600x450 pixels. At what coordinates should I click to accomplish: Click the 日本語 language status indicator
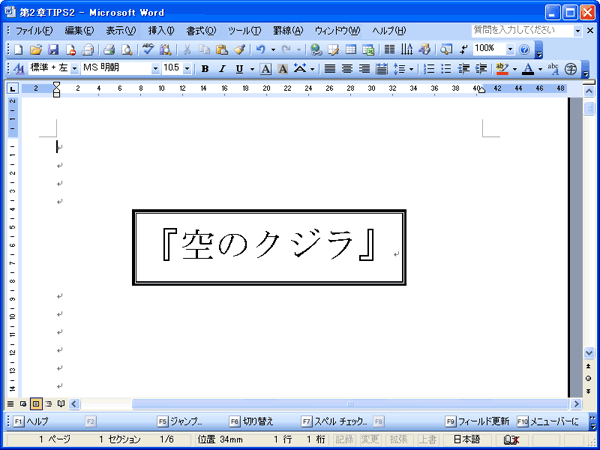(x=467, y=439)
